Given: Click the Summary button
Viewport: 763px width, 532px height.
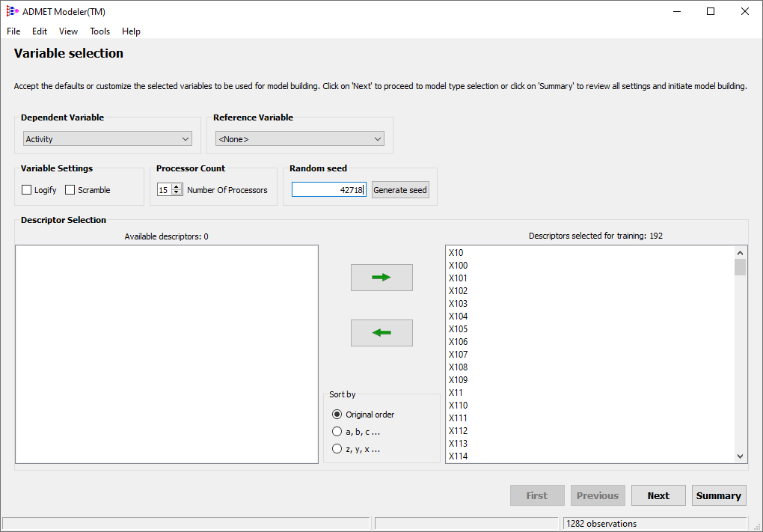Looking at the screenshot, I should (719, 495).
